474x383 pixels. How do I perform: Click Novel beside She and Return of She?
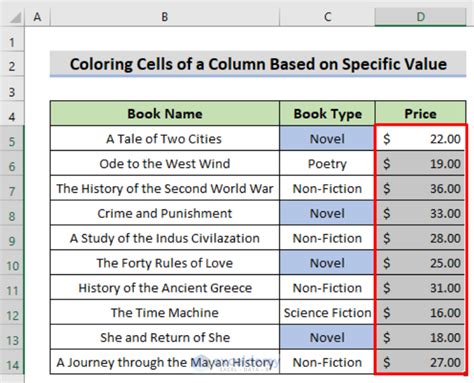[x=327, y=337]
